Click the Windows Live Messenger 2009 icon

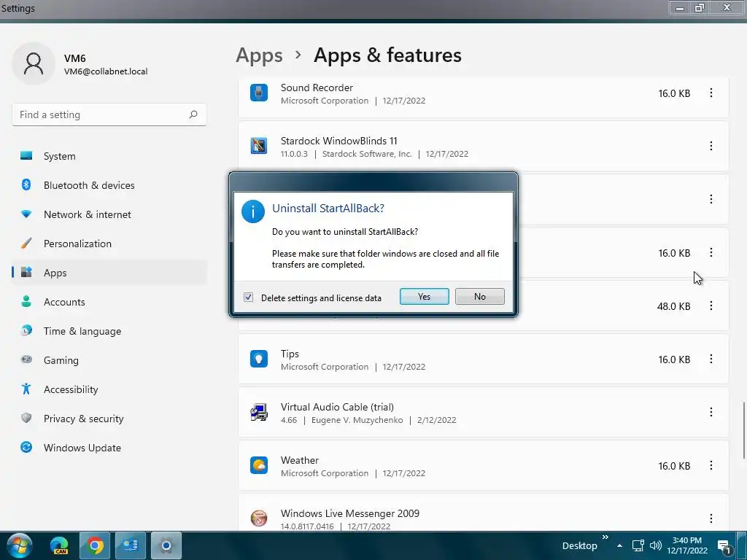pyautogui.click(x=259, y=518)
